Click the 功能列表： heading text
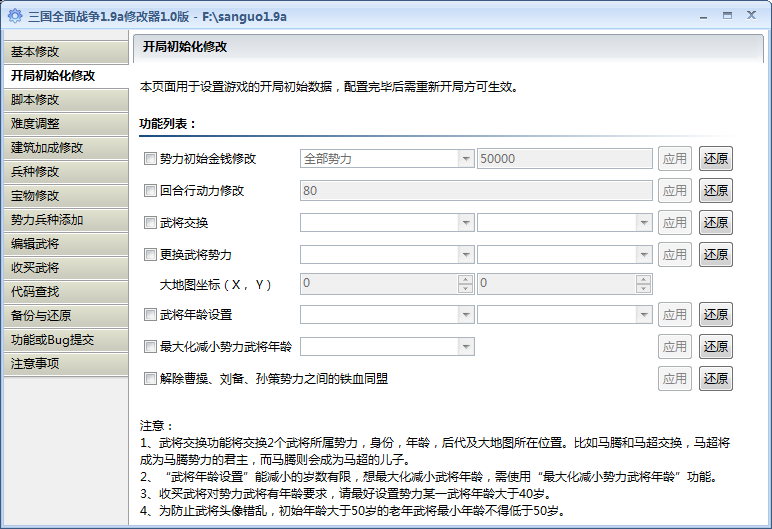 coord(168,124)
